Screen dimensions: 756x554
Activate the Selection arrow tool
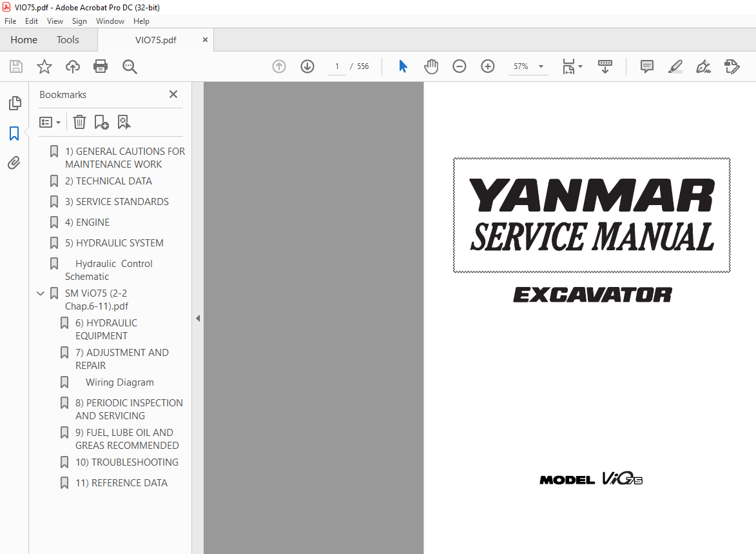point(403,66)
